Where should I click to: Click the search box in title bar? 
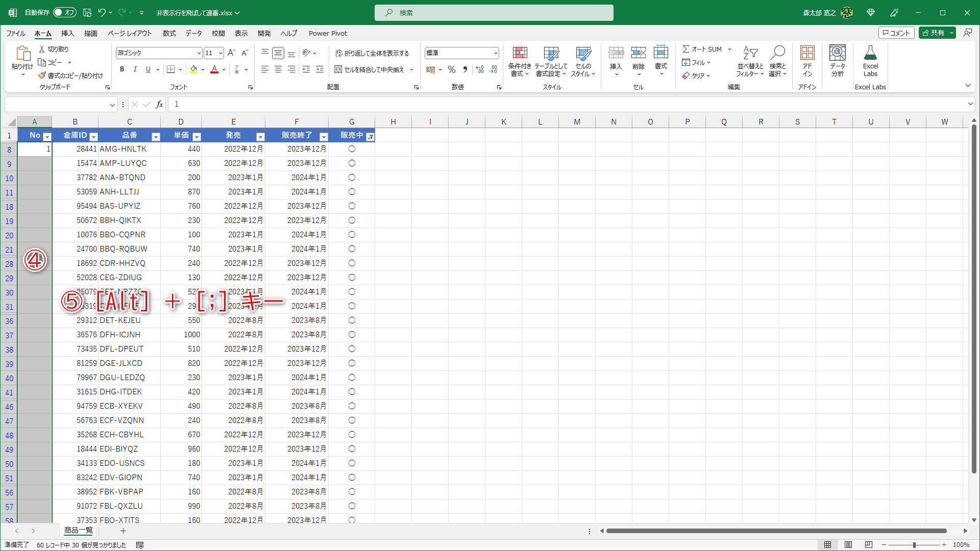[x=494, y=13]
